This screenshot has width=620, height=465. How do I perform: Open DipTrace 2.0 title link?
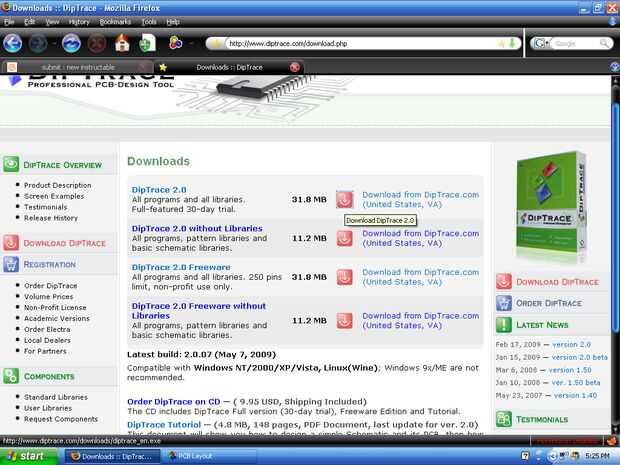pyautogui.click(x=159, y=190)
